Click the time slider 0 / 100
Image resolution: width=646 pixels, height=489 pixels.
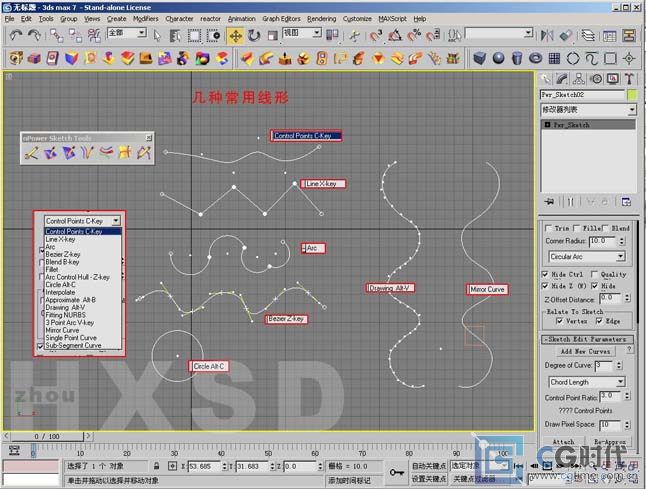point(47,436)
